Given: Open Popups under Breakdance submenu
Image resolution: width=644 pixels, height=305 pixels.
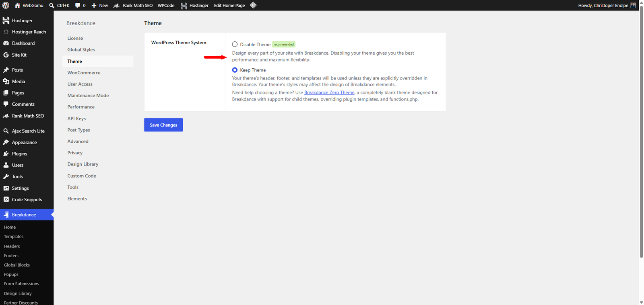Looking at the screenshot, I should [x=11, y=274].
